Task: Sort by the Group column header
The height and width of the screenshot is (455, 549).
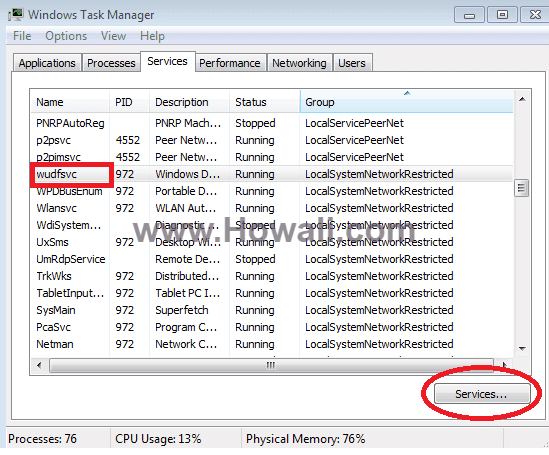Action: pos(406,102)
